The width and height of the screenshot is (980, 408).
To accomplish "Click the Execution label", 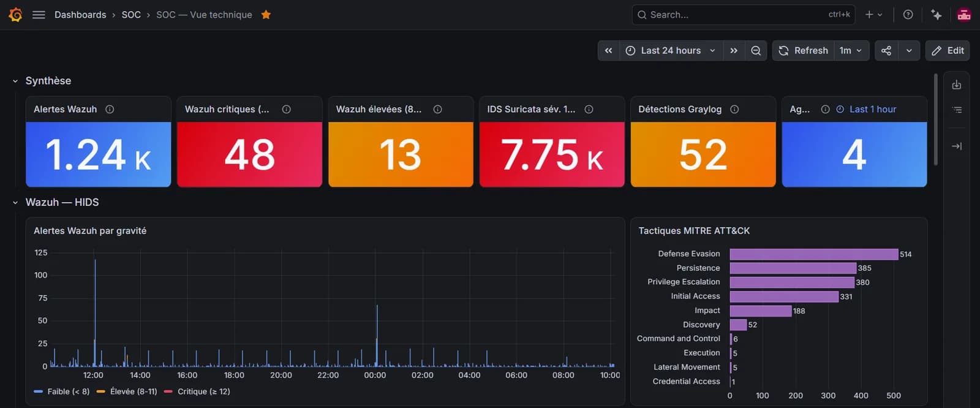I will point(702,353).
